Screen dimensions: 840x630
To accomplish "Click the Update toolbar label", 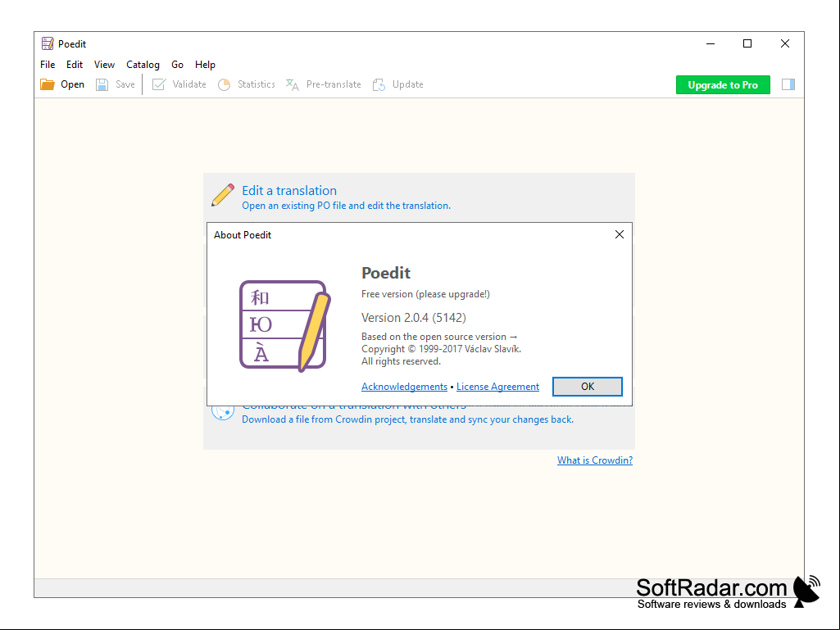I will (x=407, y=84).
